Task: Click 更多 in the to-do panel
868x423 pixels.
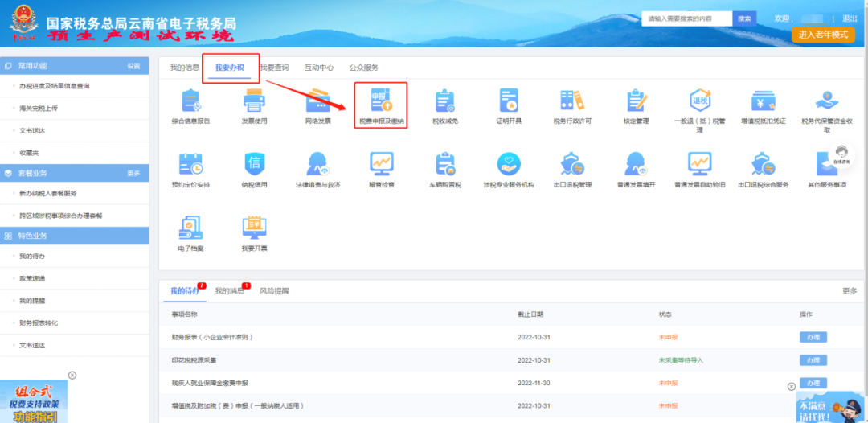Action: (850, 290)
